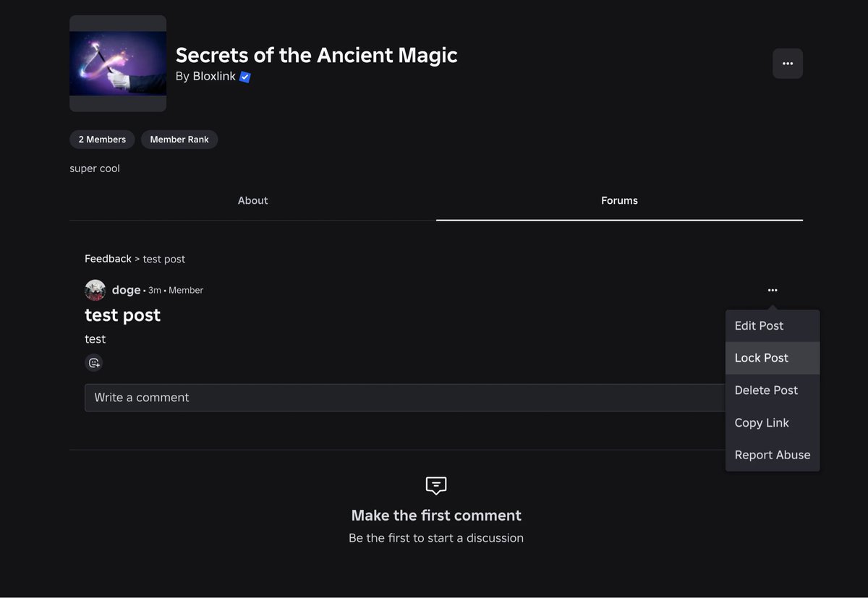Screen dimensions: 868x598
Task: Click the doge username
Action: pos(126,290)
